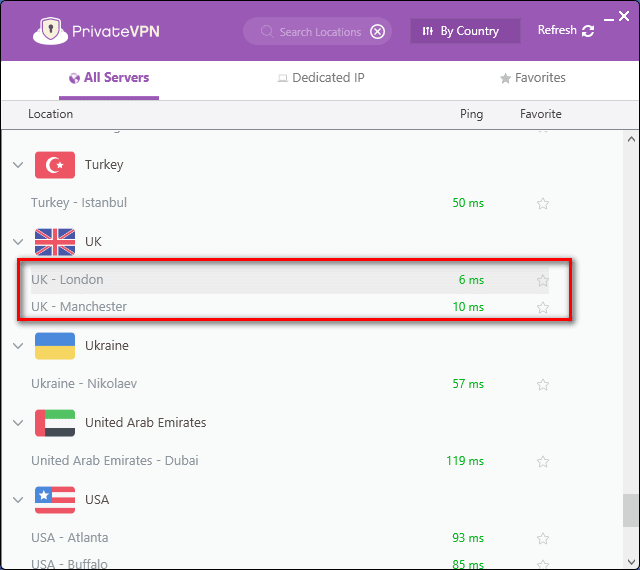Click the UK flag icon
640x570 pixels.
tap(55, 242)
